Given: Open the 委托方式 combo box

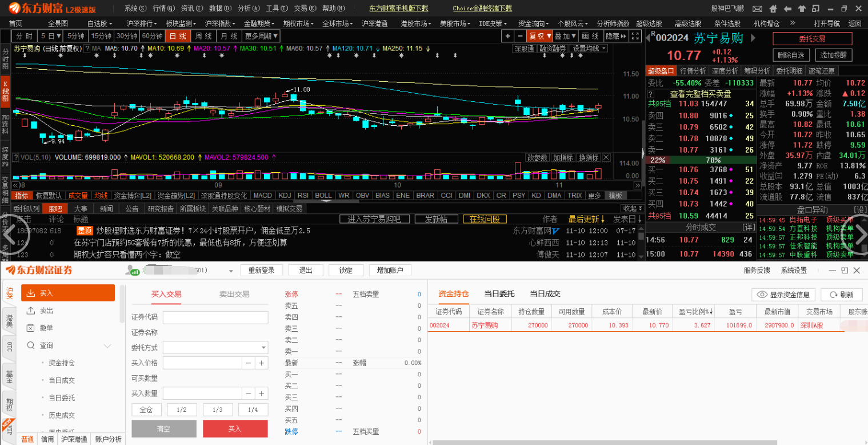Looking at the screenshot, I should pos(215,347).
